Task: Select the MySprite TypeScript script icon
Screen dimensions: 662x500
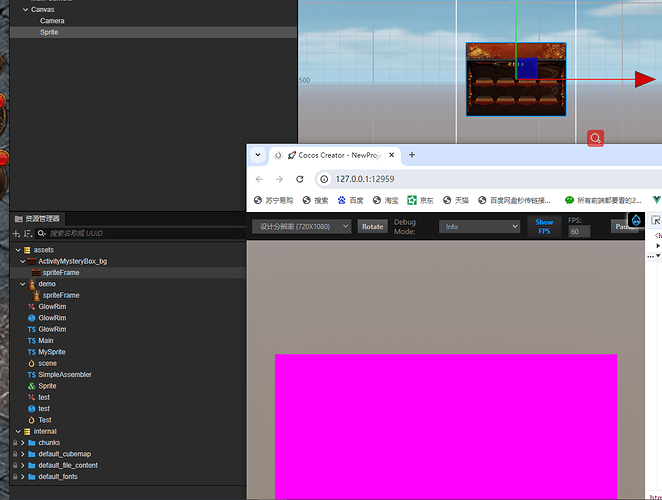Action: pos(32,352)
